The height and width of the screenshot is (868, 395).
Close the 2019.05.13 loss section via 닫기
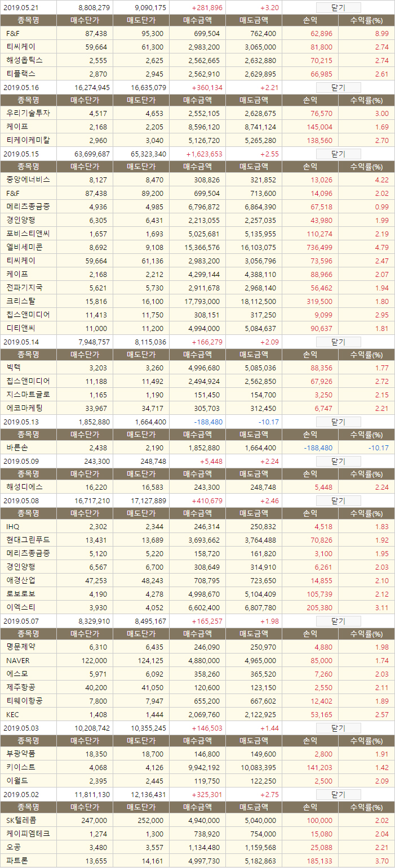click(338, 422)
